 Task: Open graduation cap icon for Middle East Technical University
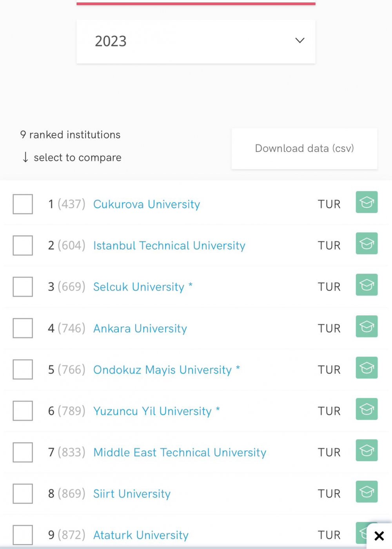click(x=367, y=450)
